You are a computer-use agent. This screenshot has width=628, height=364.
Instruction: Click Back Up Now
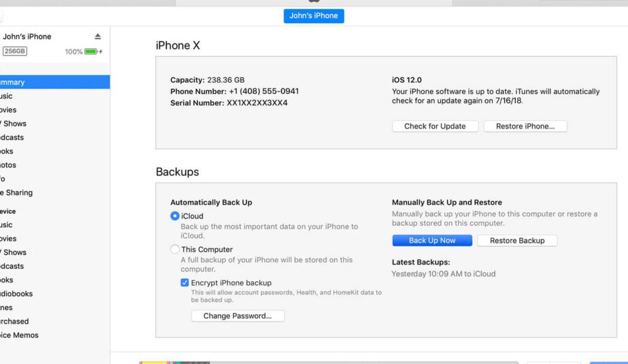click(432, 240)
